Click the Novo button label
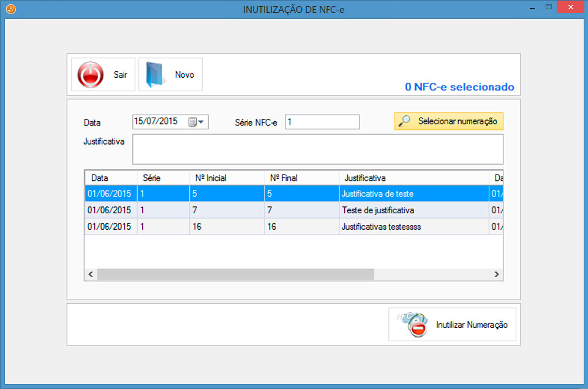This screenshot has height=389, width=588. 184,75
